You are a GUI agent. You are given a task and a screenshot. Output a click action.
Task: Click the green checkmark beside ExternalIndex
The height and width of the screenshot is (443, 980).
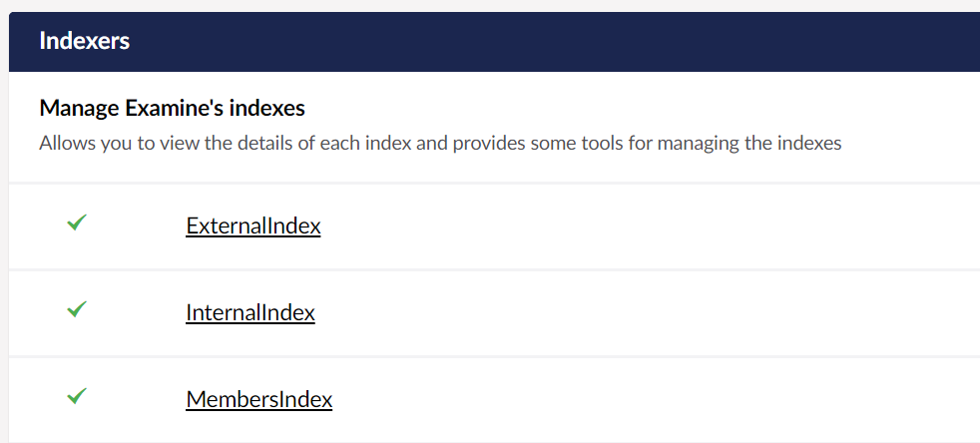pyautogui.click(x=76, y=222)
